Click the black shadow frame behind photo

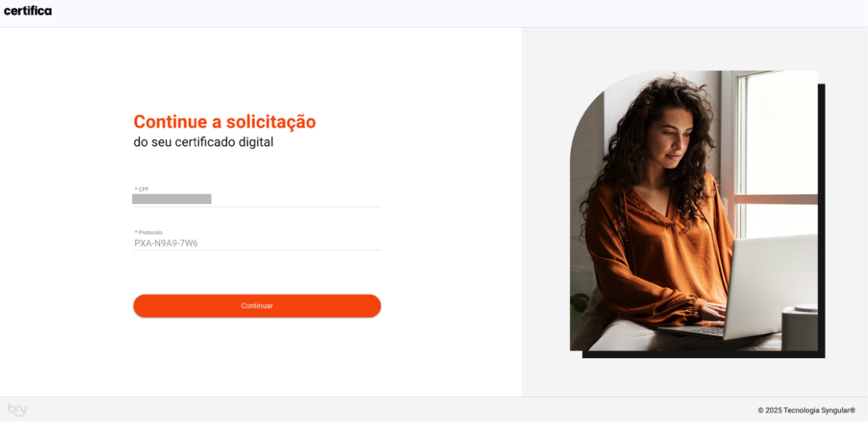[822, 222]
